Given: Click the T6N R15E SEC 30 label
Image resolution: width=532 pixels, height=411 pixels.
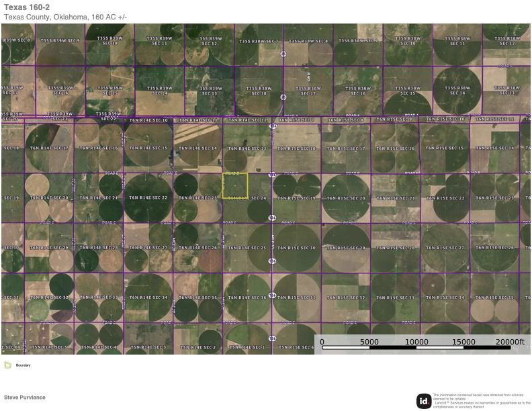Looking at the screenshot, I should [297, 248].
